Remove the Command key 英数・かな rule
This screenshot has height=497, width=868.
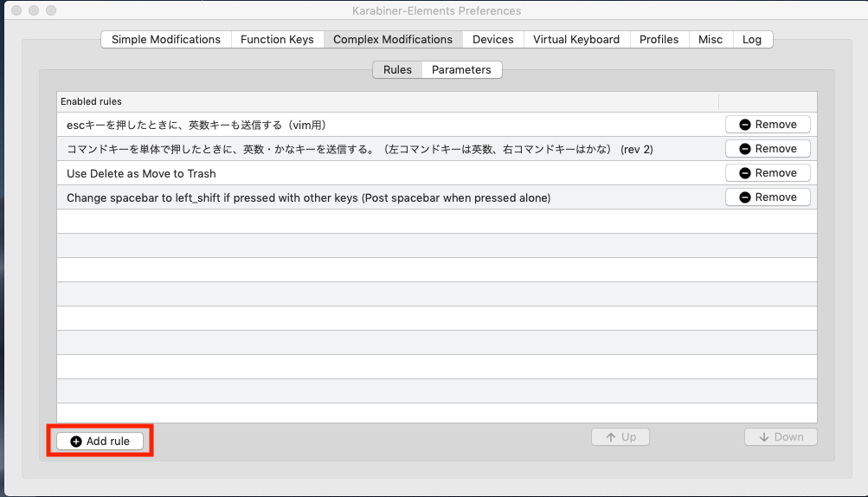click(x=768, y=149)
